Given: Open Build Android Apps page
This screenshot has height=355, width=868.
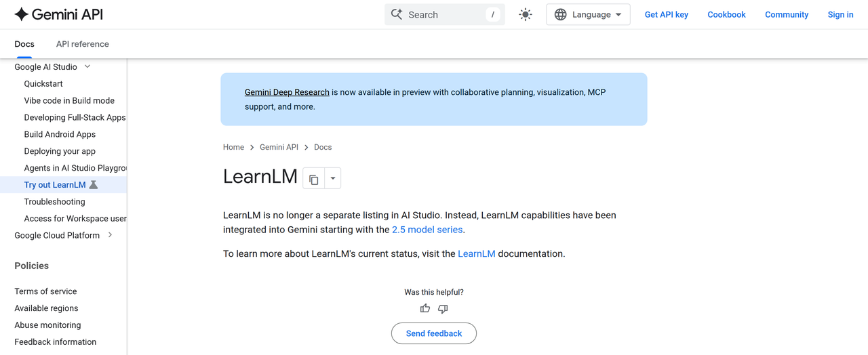Looking at the screenshot, I should 60,134.
